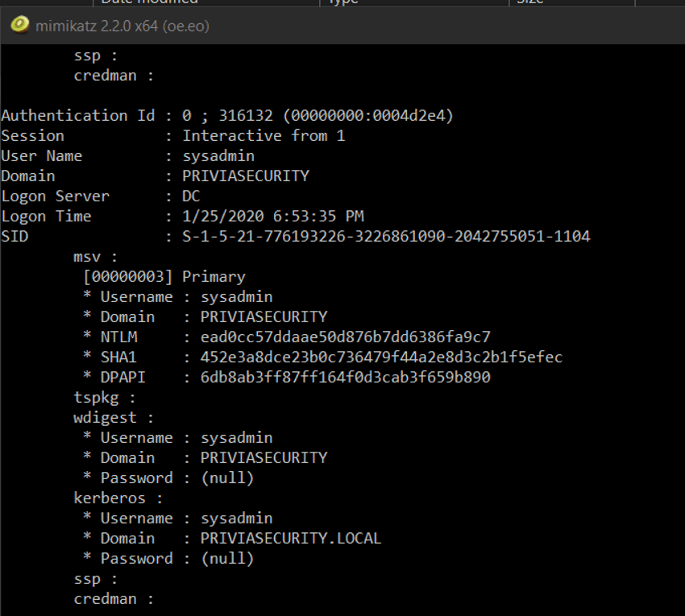Click the DPAPI key value

click(x=345, y=377)
